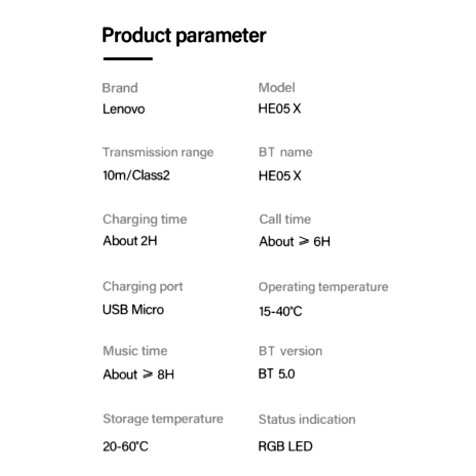The width and height of the screenshot is (476, 476).
Task: Select the About 2H value
Action: click(130, 241)
